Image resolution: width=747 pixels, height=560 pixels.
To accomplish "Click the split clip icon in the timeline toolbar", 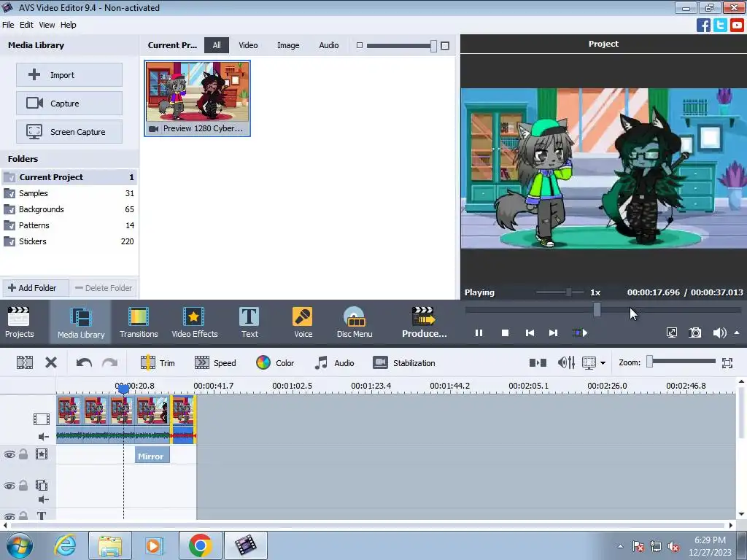I will pyautogui.click(x=25, y=363).
